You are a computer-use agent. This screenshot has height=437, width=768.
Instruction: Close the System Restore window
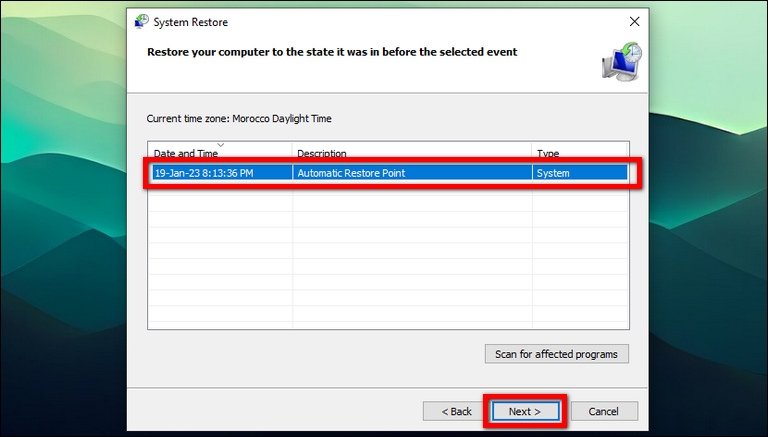[634, 22]
